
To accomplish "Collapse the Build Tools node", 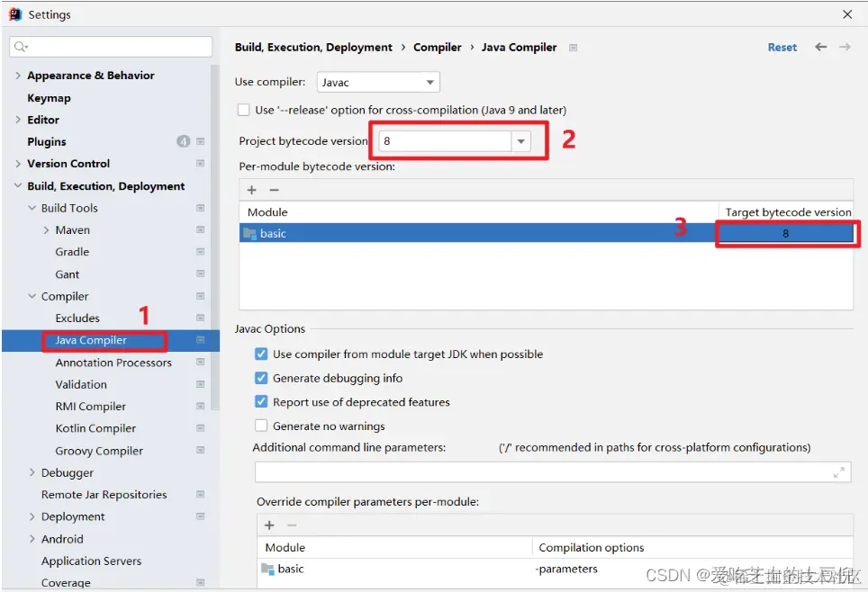I will click(x=32, y=208).
